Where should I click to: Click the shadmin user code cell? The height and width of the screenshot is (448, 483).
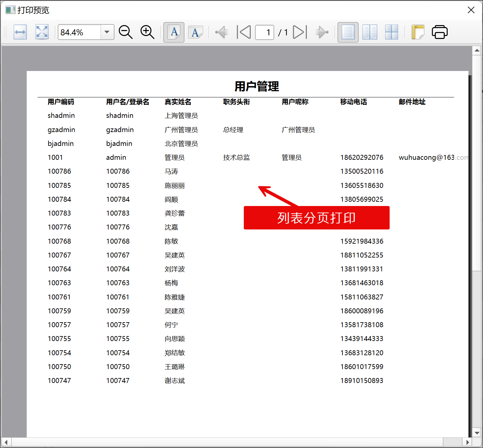coord(61,116)
